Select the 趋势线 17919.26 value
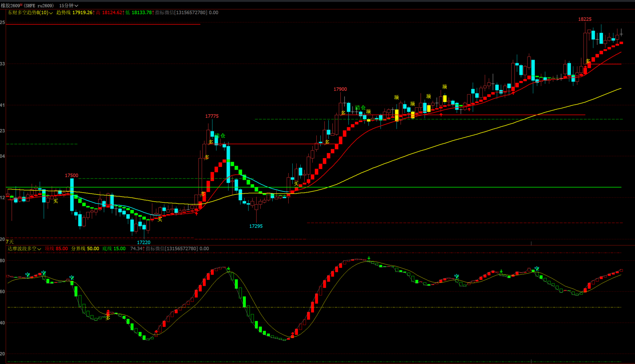The width and height of the screenshot is (635, 364). pos(75,13)
